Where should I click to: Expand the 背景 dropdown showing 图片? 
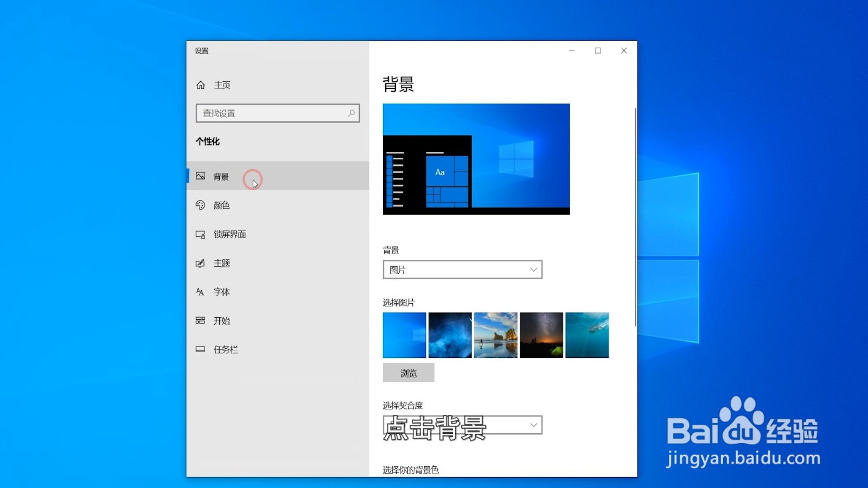(462, 269)
